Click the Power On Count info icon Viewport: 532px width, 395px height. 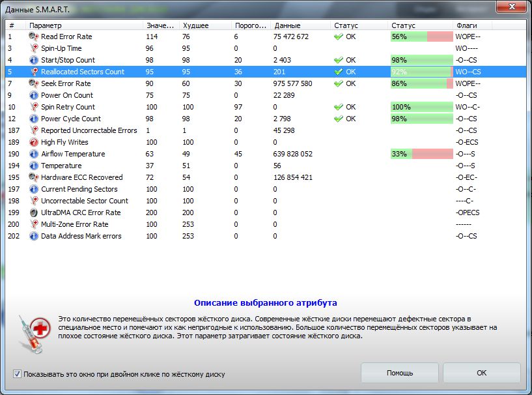(x=34, y=95)
